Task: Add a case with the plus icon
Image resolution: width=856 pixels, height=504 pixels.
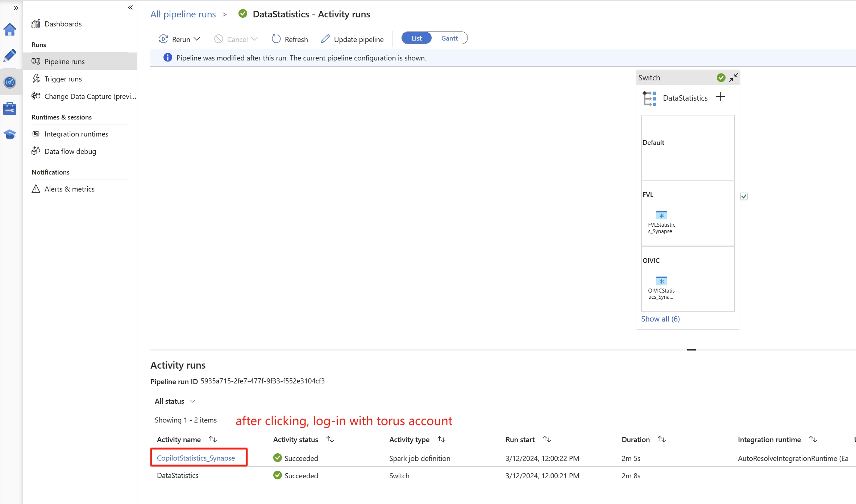Action: click(720, 97)
